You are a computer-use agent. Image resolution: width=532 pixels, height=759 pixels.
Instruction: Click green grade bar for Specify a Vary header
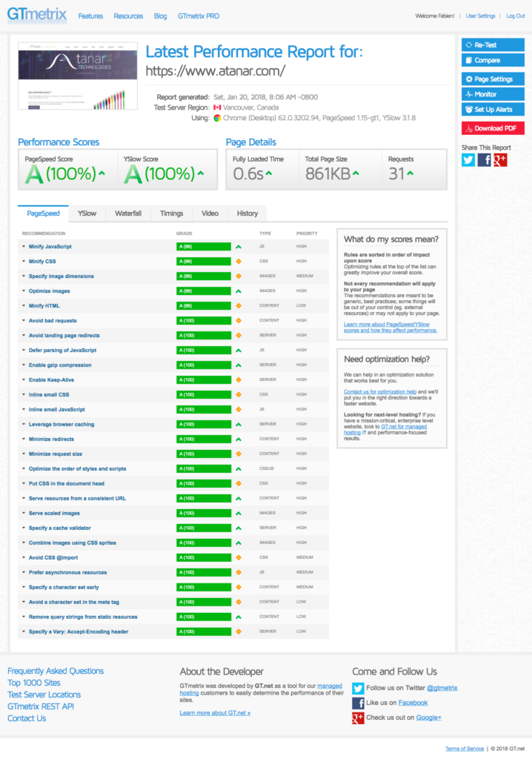coord(204,632)
